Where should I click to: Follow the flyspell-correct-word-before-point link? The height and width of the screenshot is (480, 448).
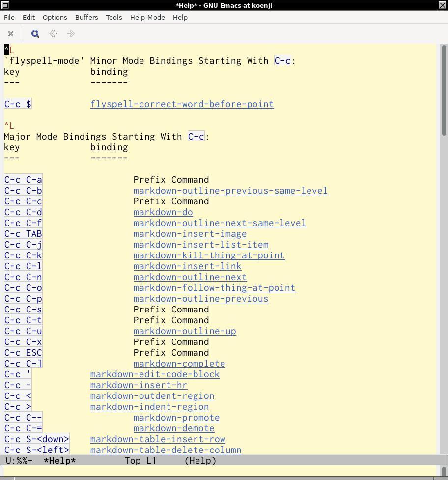click(182, 104)
